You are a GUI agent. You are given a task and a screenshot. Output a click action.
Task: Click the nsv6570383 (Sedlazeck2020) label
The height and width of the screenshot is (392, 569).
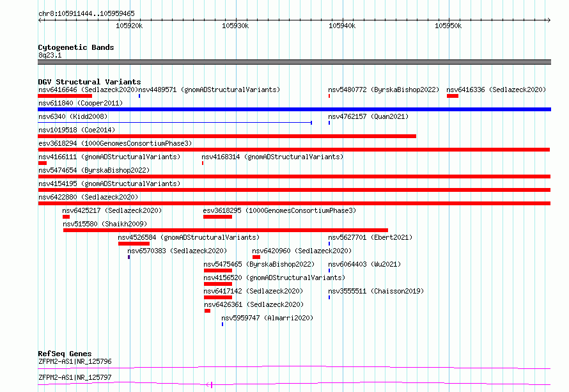tap(177, 251)
